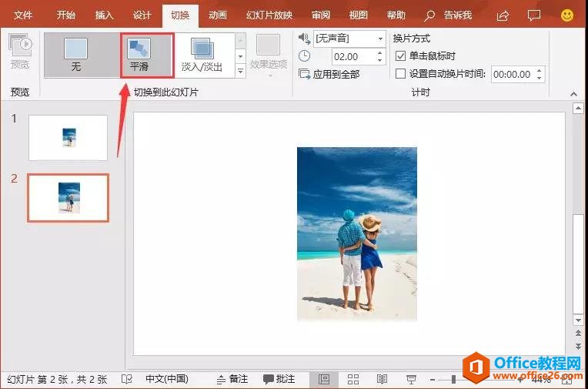Click the smiley feedback icon
The height and width of the screenshot is (389, 588).
click(566, 15)
